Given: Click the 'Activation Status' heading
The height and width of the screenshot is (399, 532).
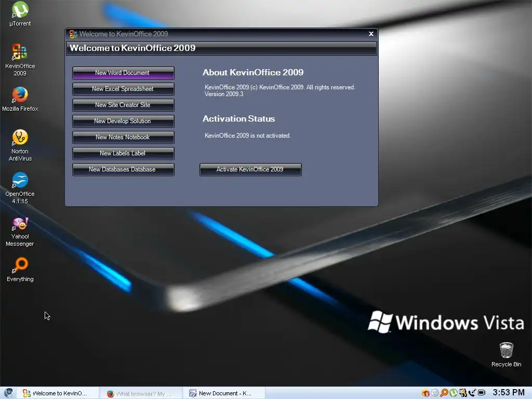Looking at the screenshot, I should (239, 119).
